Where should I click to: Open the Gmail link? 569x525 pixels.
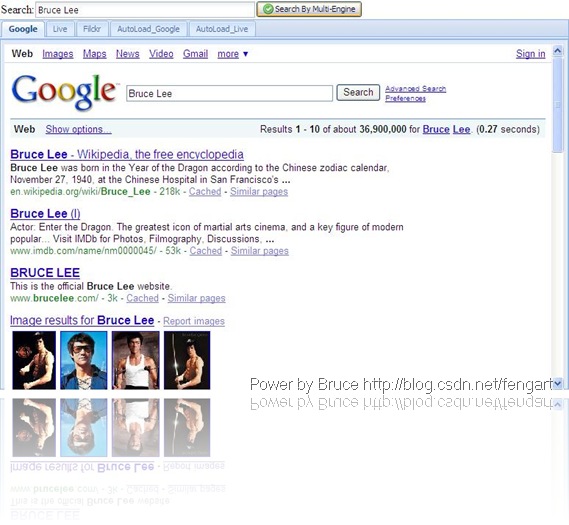[195, 54]
